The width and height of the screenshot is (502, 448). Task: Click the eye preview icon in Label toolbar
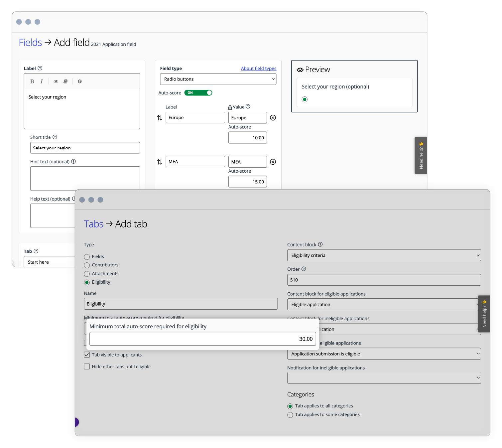coord(56,81)
